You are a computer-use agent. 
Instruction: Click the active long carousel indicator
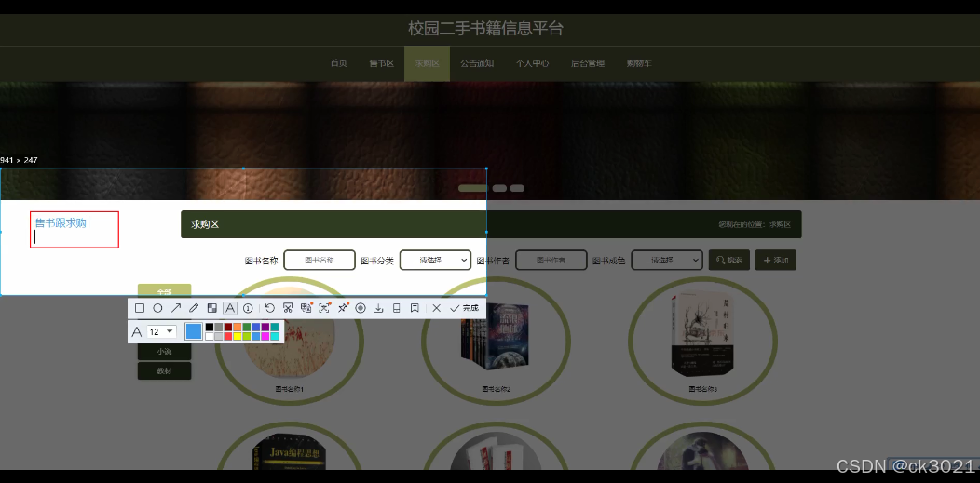(472, 189)
